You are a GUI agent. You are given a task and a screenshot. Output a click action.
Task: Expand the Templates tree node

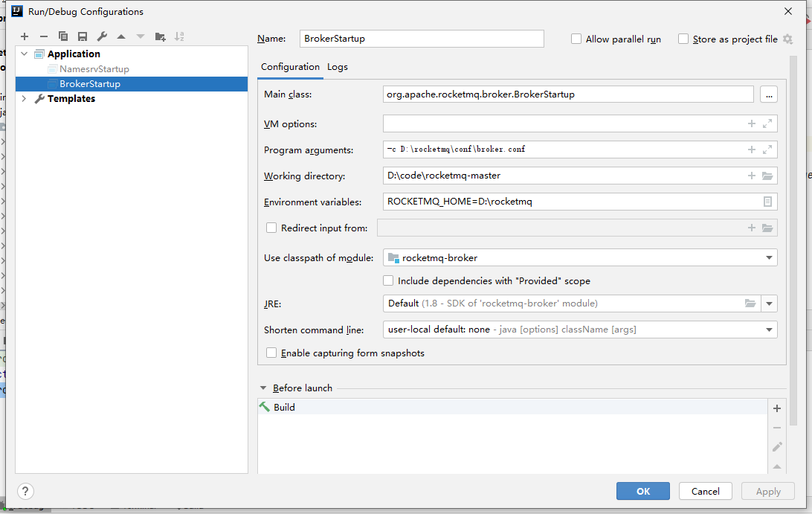pos(24,98)
